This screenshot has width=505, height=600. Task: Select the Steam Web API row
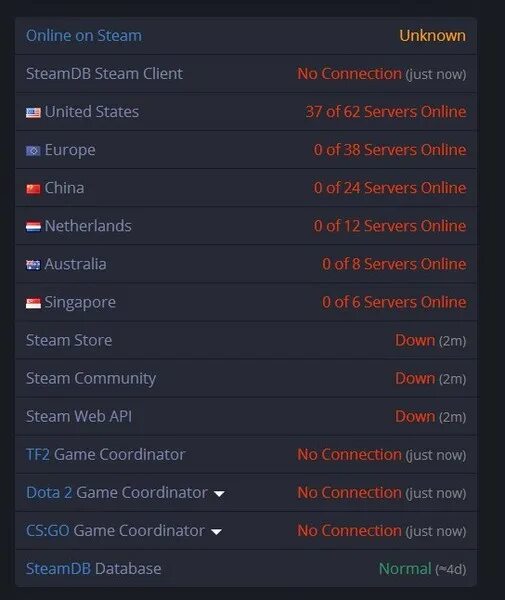point(246,416)
